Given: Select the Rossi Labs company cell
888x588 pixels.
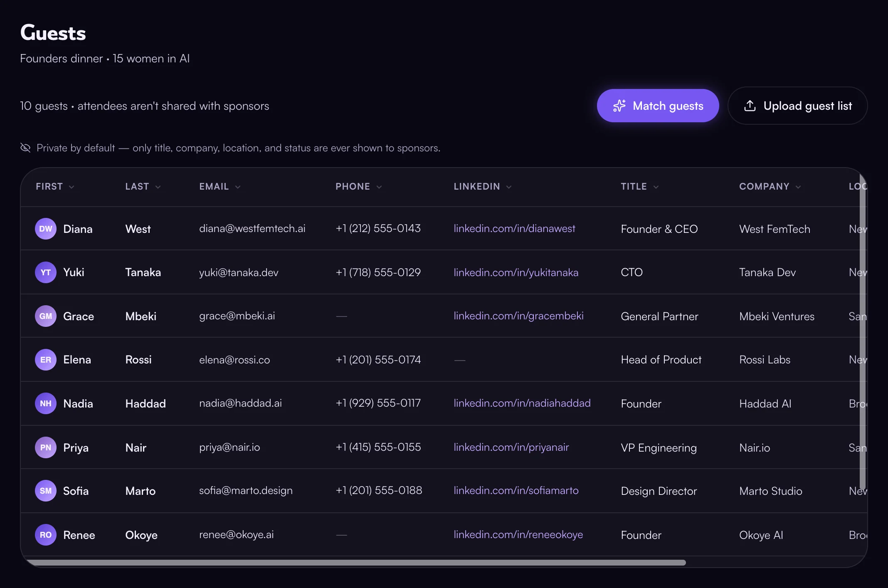Looking at the screenshot, I should [765, 360].
